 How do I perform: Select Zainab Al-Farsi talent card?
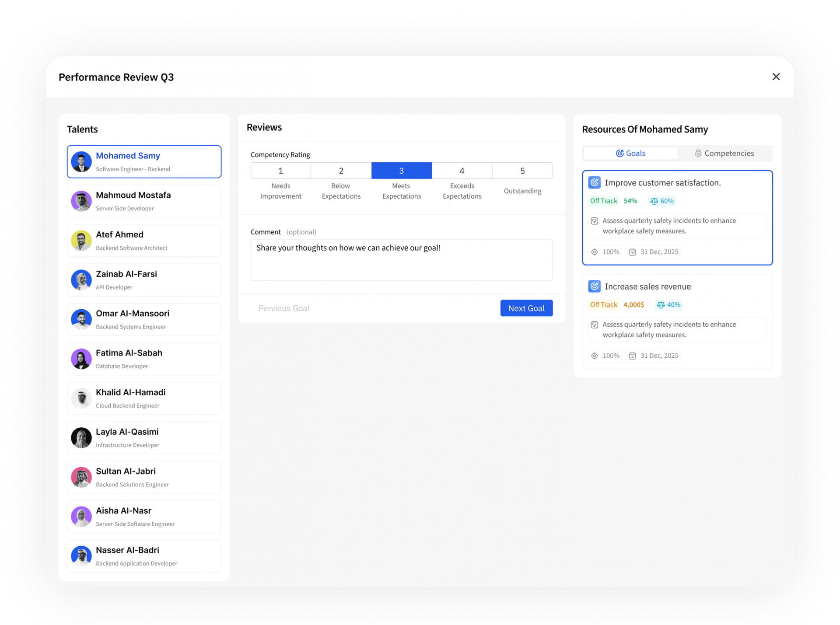click(x=144, y=280)
